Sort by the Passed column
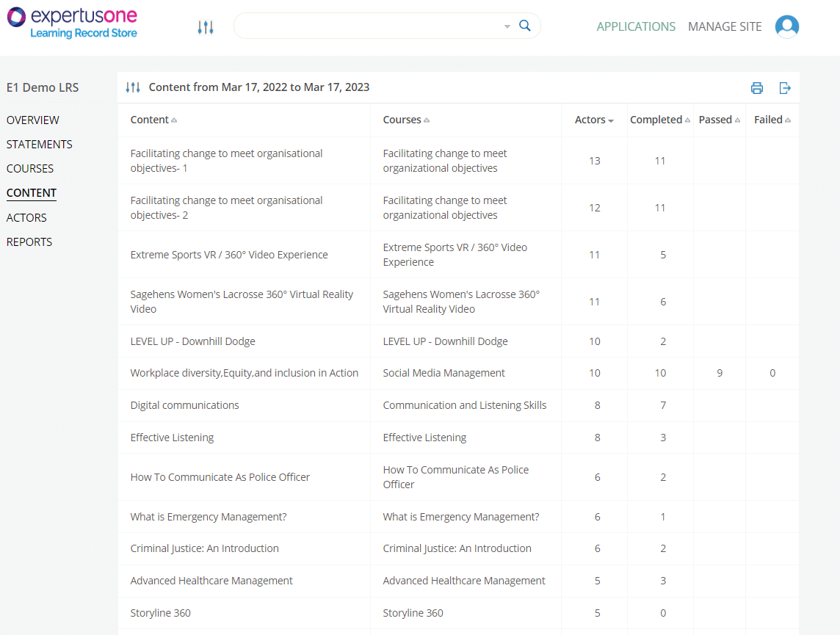 [720, 120]
